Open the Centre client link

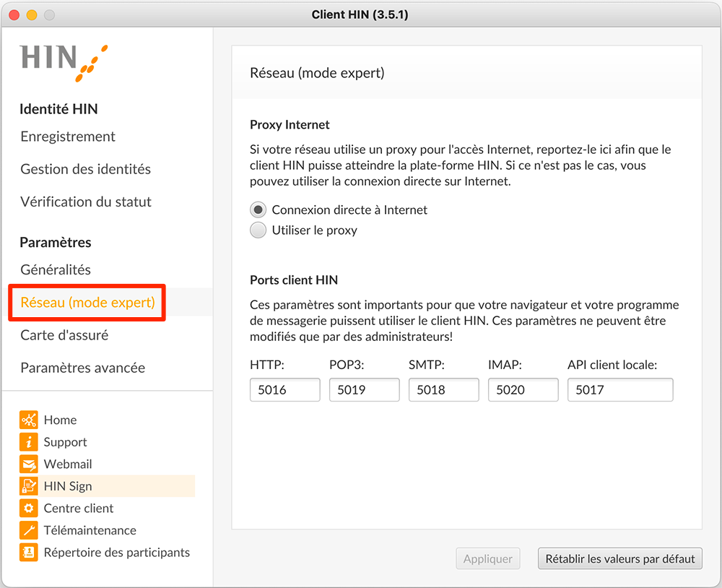click(79, 509)
